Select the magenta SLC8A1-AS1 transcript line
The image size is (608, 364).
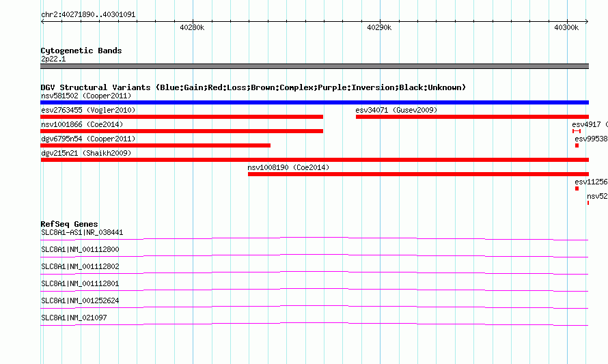314,238
